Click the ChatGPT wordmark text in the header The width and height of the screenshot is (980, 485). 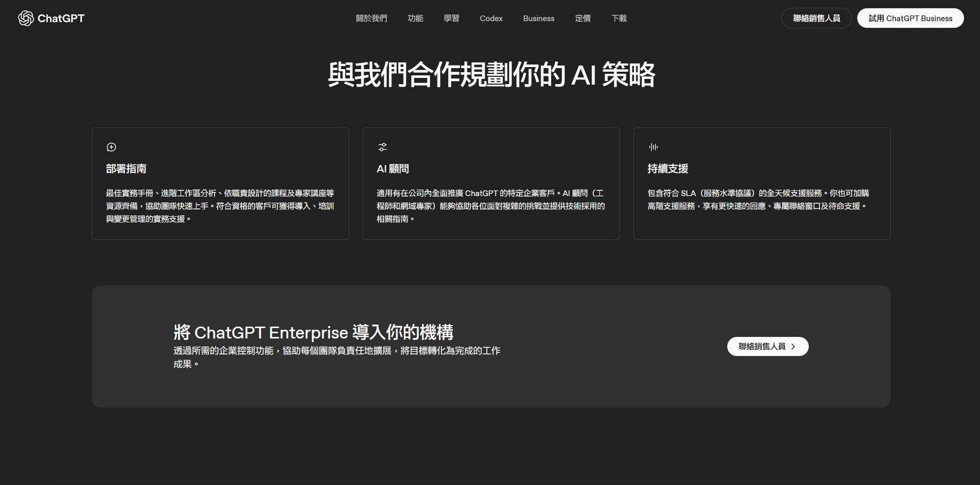click(x=61, y=19)
